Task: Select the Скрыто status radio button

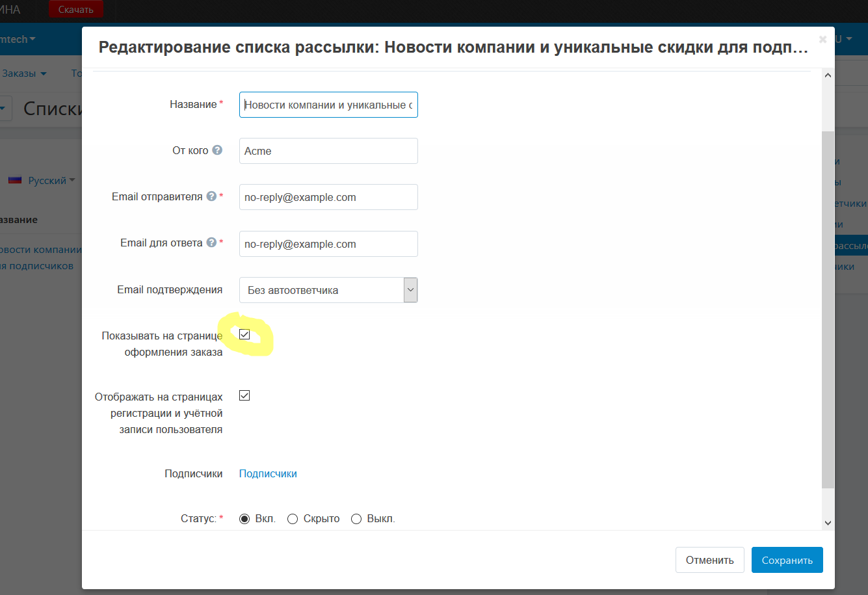Action: (x=293, y=519)
